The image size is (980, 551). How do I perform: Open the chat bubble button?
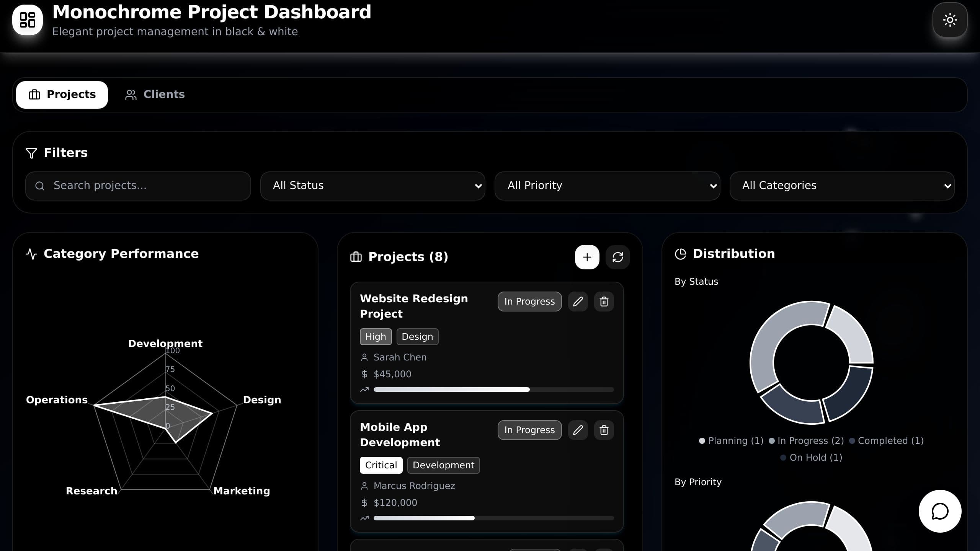(940, 511)
